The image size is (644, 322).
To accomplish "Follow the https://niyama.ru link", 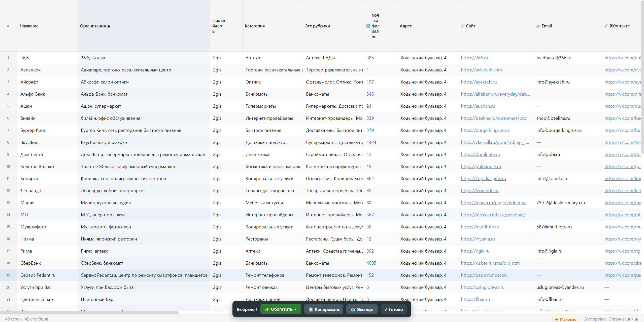I will (478, 239).
